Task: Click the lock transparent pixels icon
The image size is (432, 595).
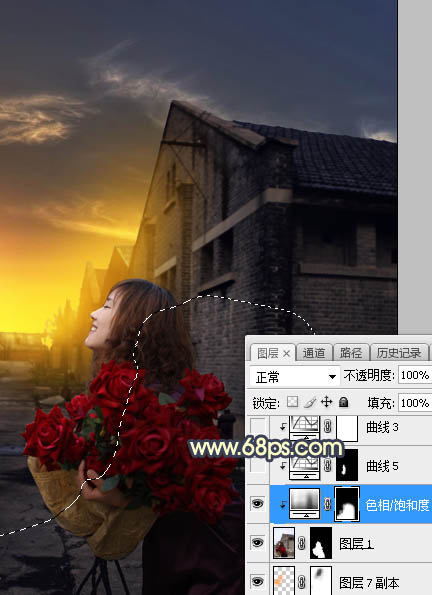Action: [292, 402]
